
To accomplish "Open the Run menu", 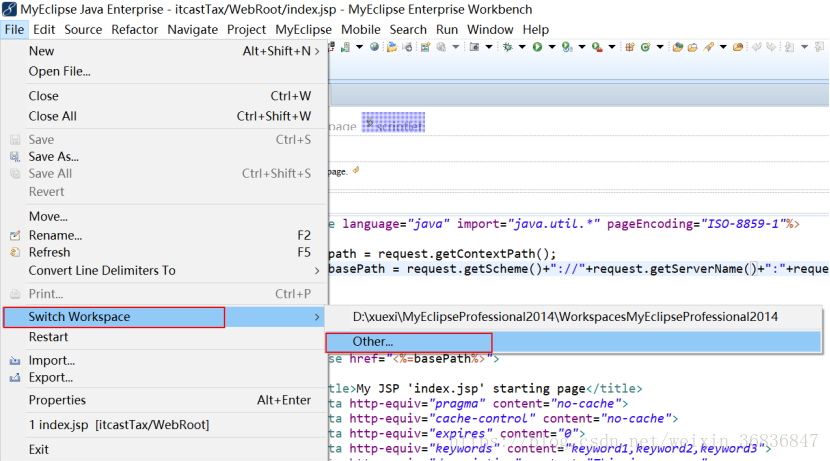I will pyautogui.click(x=447, y=30).
